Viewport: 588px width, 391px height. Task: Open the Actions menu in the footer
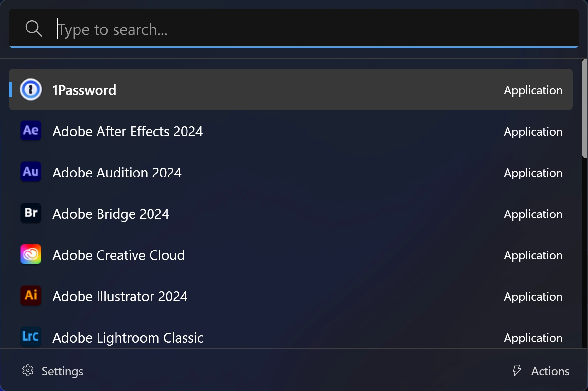point(541,371)
